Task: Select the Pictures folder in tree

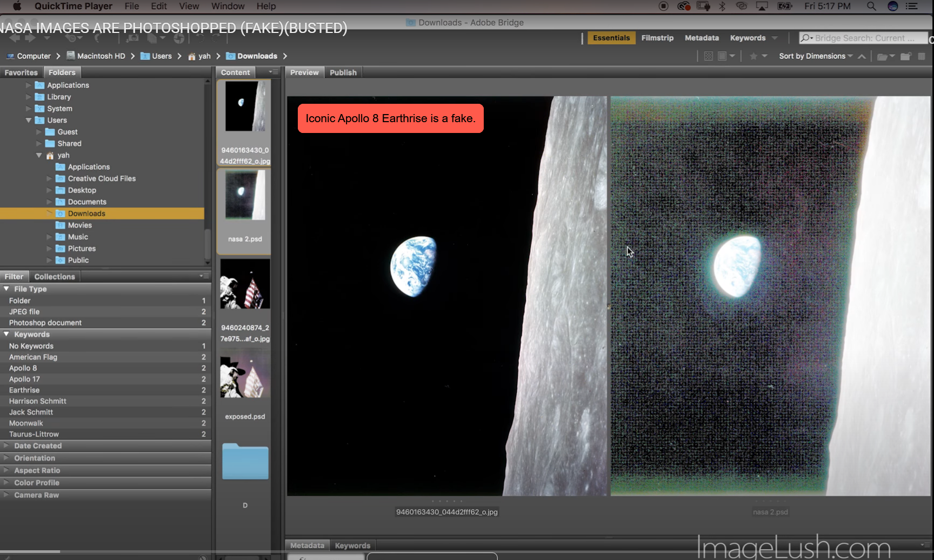Action: point(82,249)
